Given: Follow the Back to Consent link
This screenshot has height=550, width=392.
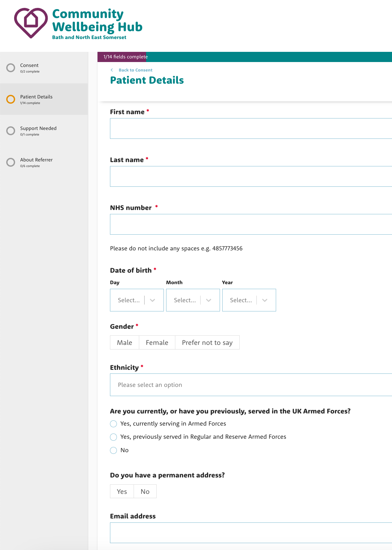Looking at the screenshot, I should tap(135, 70).
